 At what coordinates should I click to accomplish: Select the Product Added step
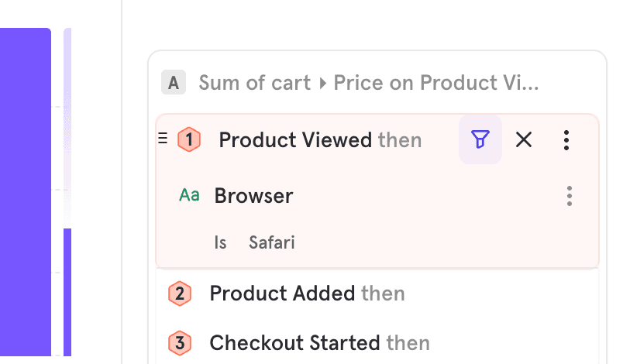(282, 294)
